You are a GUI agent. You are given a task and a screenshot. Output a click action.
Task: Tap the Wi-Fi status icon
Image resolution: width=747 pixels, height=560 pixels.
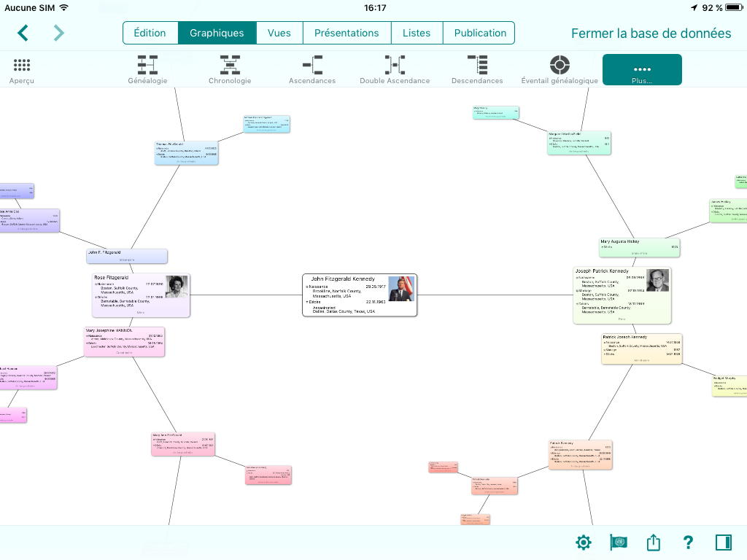coord(64,7)
